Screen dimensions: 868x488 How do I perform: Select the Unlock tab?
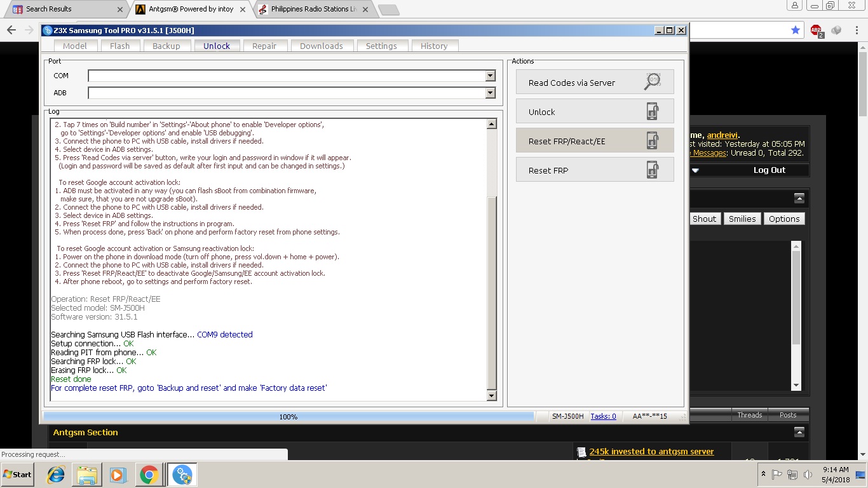(217, 46)
